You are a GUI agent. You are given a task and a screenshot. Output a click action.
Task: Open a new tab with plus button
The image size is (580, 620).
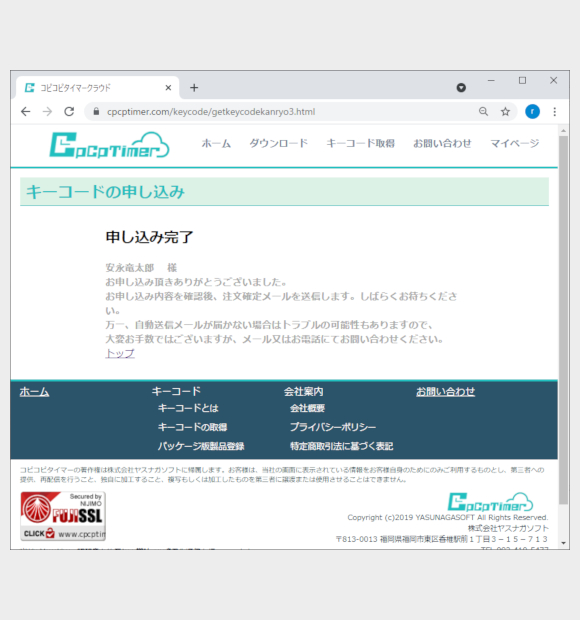point(194,88)
